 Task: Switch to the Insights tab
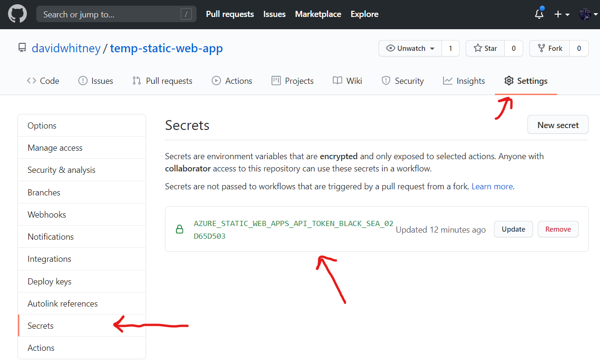464,81
